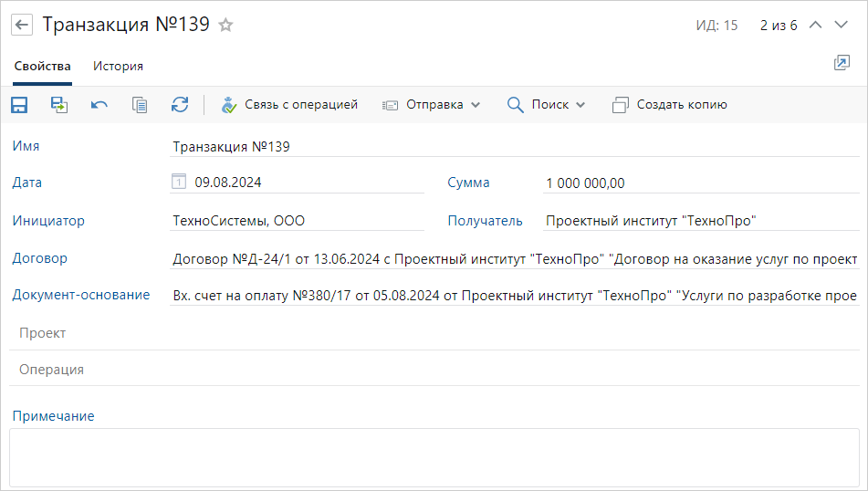Click the Copy document icon
The height and width of the screenshot is (491, 868).
140,105
